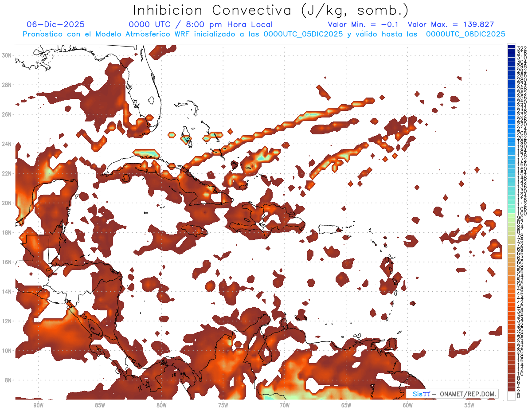
Task: Click the 70W longitude label
Action: point(285,405)
